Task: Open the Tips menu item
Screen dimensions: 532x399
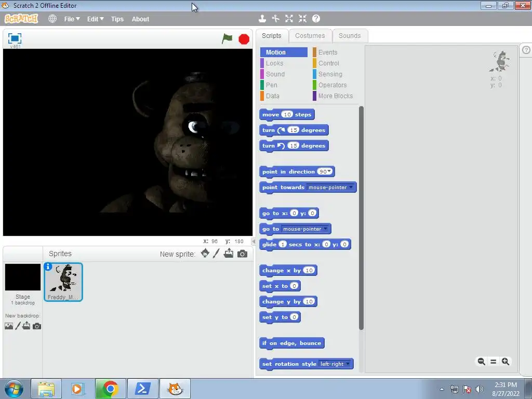Action: tap(117, 19)
